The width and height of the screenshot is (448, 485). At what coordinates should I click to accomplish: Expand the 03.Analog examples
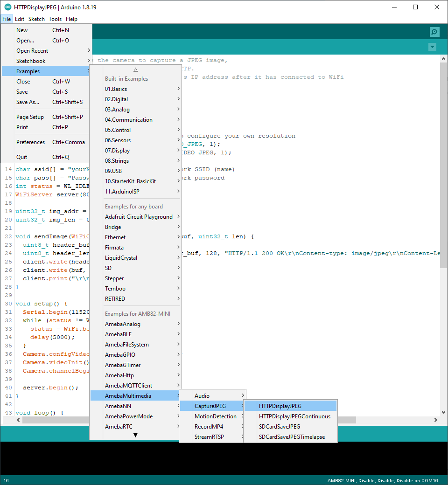[136, 110]
